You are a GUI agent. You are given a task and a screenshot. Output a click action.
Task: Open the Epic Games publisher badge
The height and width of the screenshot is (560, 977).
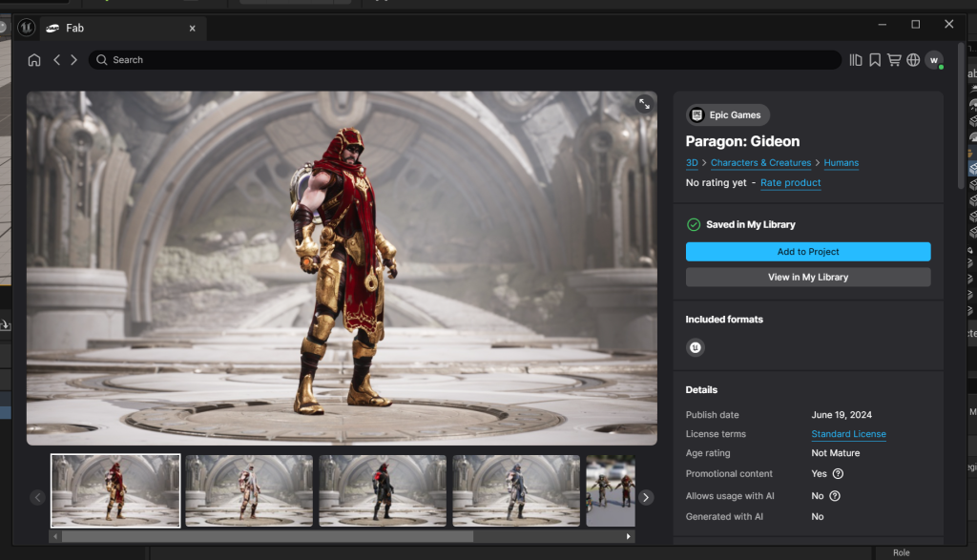point(727,114)
